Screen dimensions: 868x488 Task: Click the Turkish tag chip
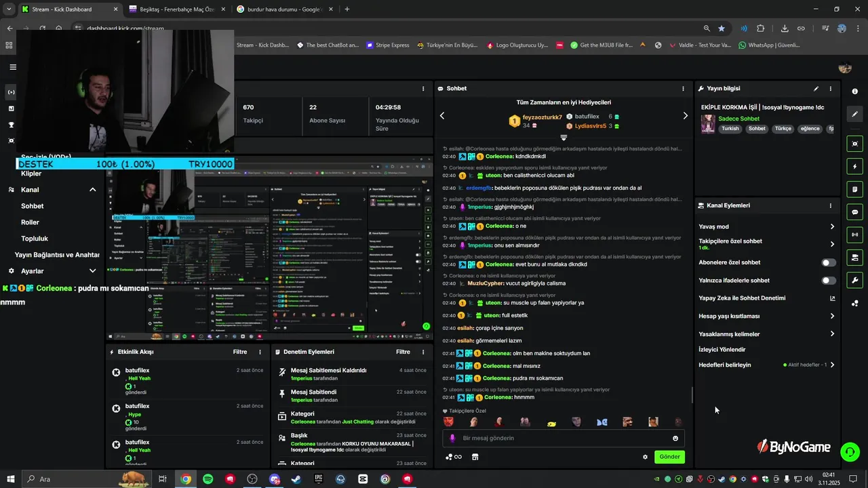tap(730, 129)
